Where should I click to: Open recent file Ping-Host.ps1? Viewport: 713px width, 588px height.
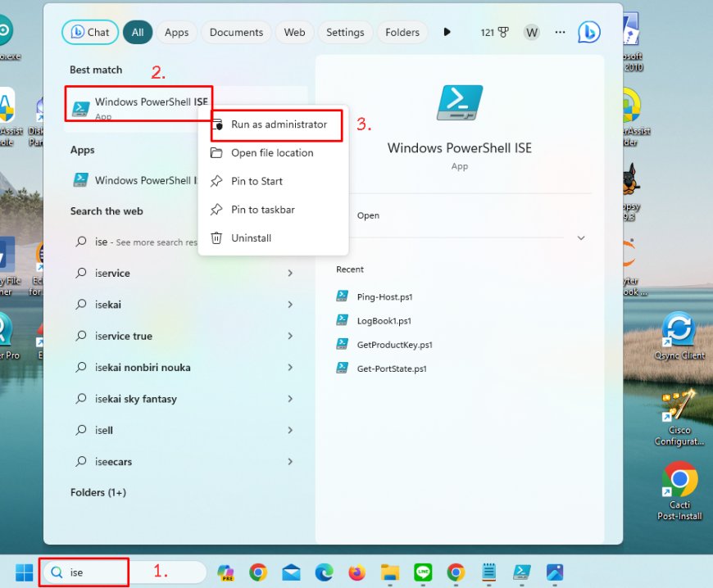384,297
